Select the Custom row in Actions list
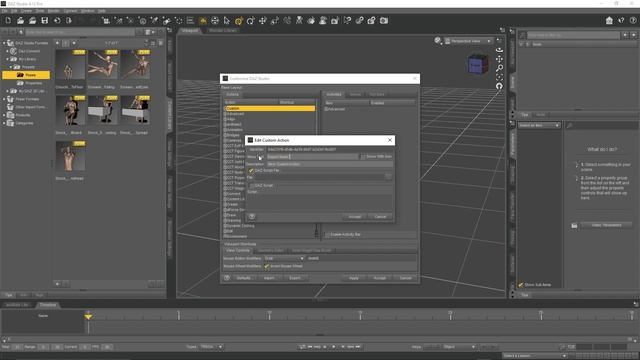Viewport: 640px width, 360px height. pos(270,109)
